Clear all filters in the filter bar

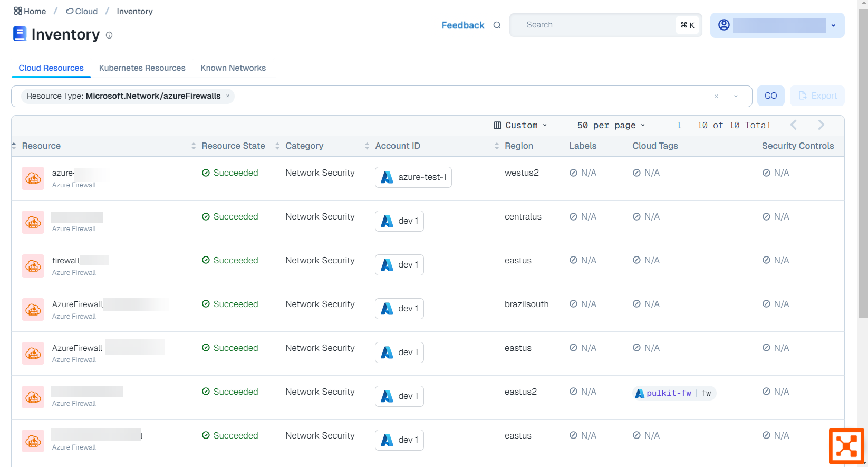click(716, 96)
